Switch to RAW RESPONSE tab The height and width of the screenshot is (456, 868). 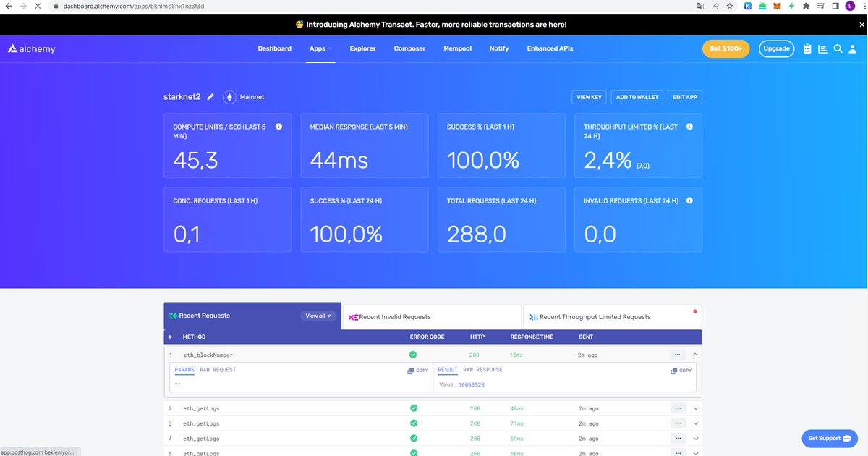click(x=482, y=370)
